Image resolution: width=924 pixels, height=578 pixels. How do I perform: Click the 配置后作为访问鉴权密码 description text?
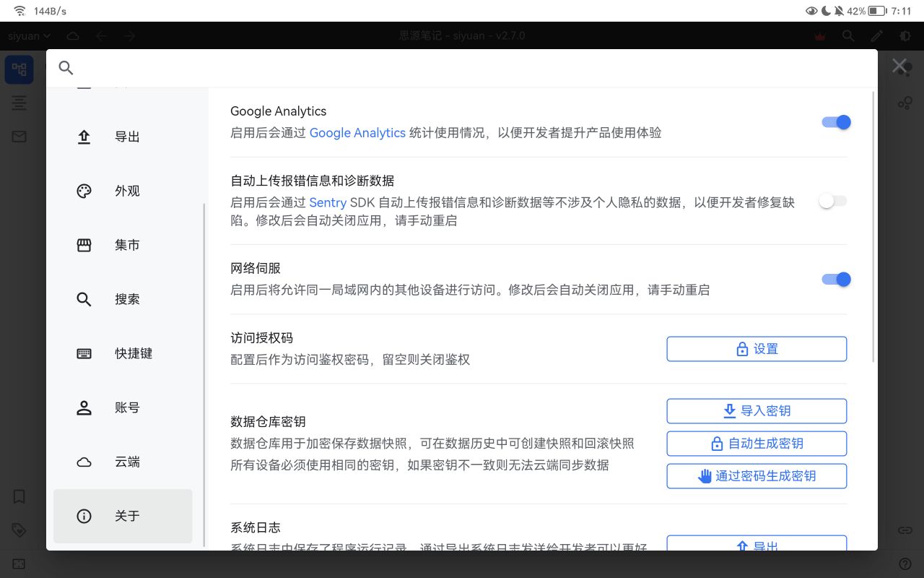[x=350, y=360]
